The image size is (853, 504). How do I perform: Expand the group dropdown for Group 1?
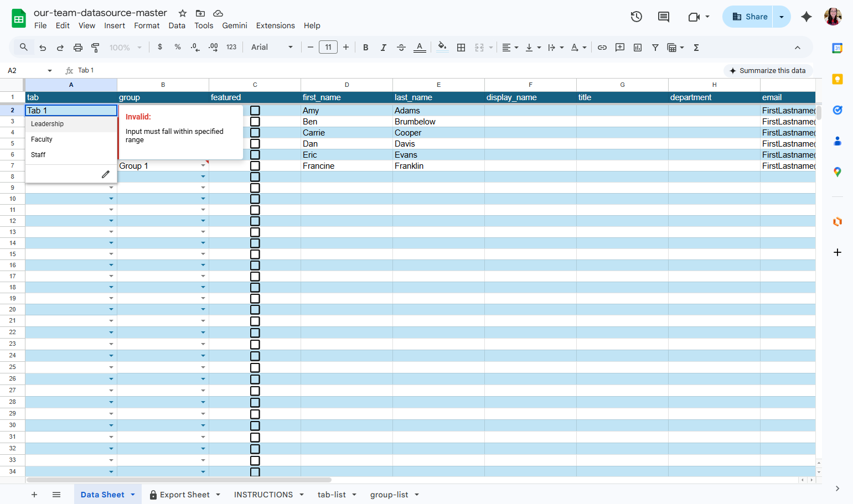point(203,166)
